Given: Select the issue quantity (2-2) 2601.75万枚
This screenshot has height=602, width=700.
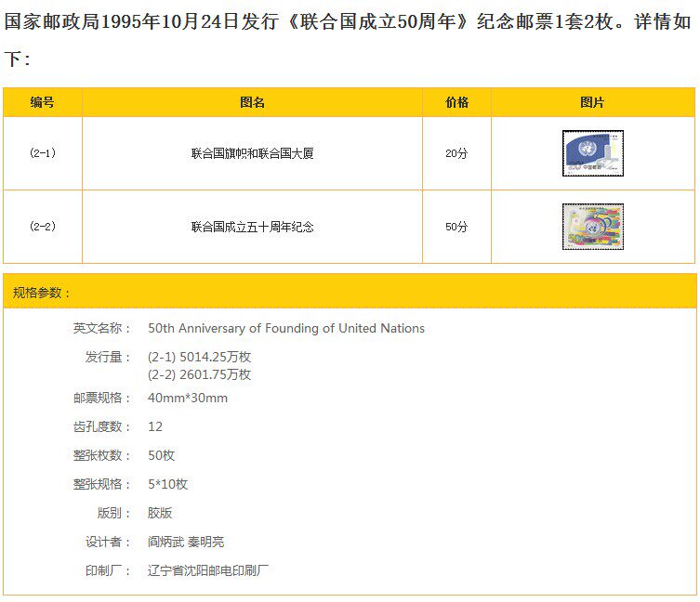Looking at the screenshot, I should [199, 374].
